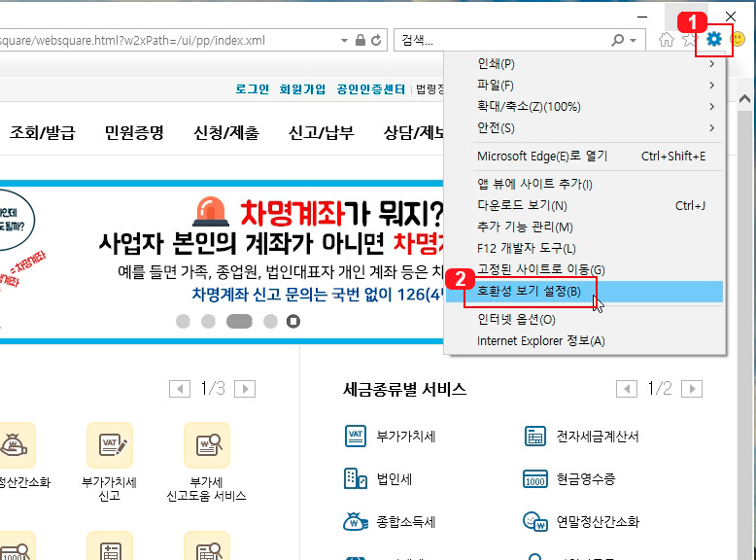The image size is (756, 560).
Task: Open the 법인세 building icon
Action: (356, 479)
